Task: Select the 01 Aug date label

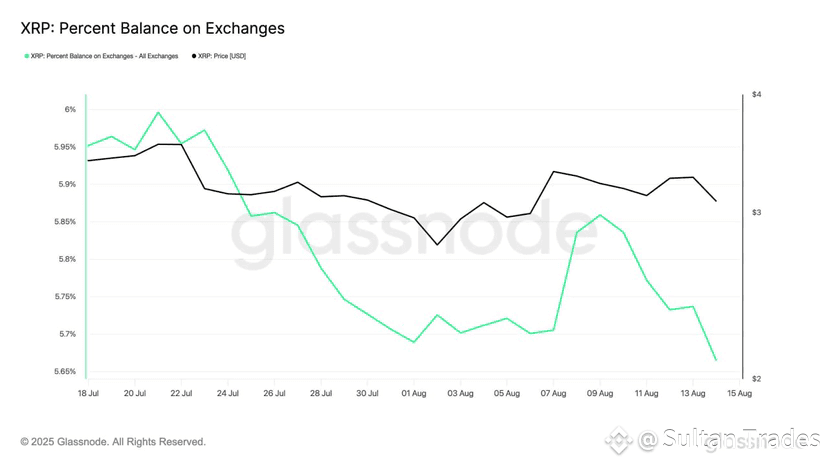Action: tap(413, 394)
